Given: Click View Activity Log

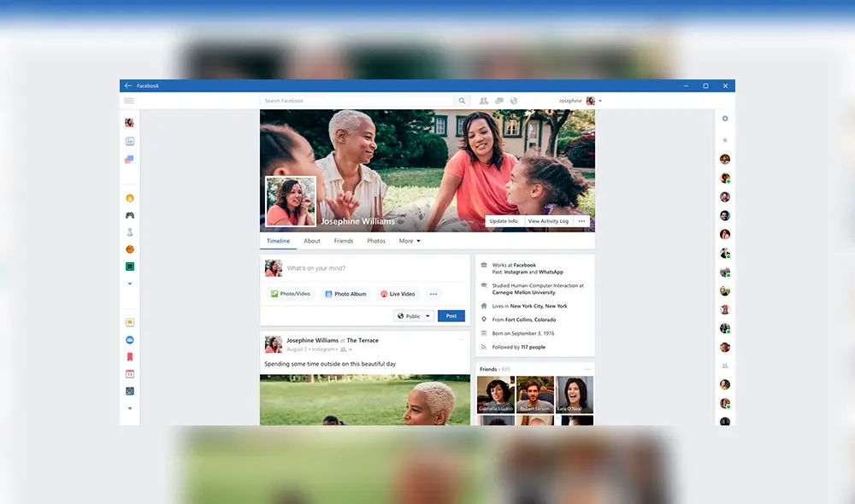Looking at the screenshot, I should point(547,220).
